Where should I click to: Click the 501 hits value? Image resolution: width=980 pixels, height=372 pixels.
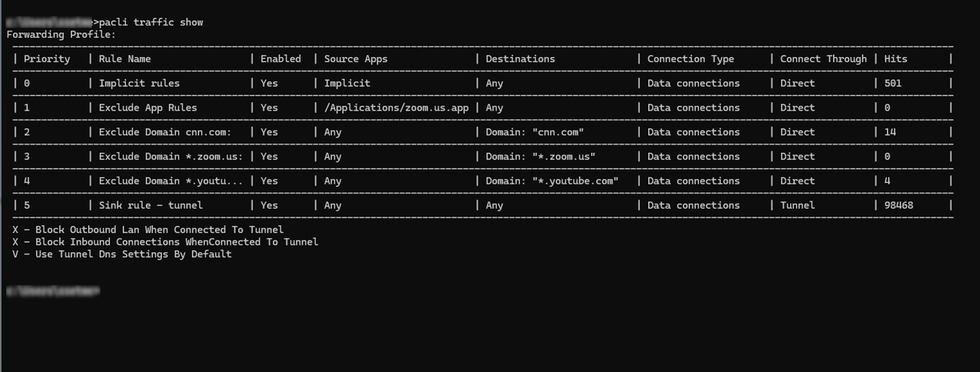(893, 83)
